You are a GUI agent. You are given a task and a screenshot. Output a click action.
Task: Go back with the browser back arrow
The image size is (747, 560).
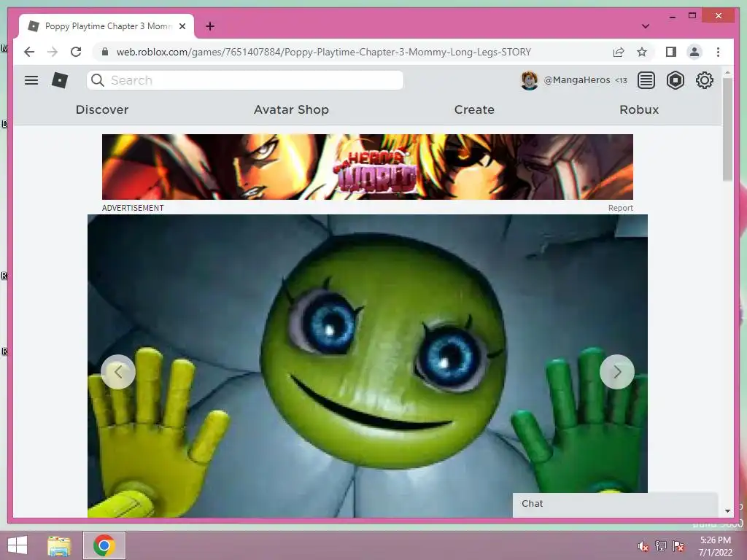[29, 52]
